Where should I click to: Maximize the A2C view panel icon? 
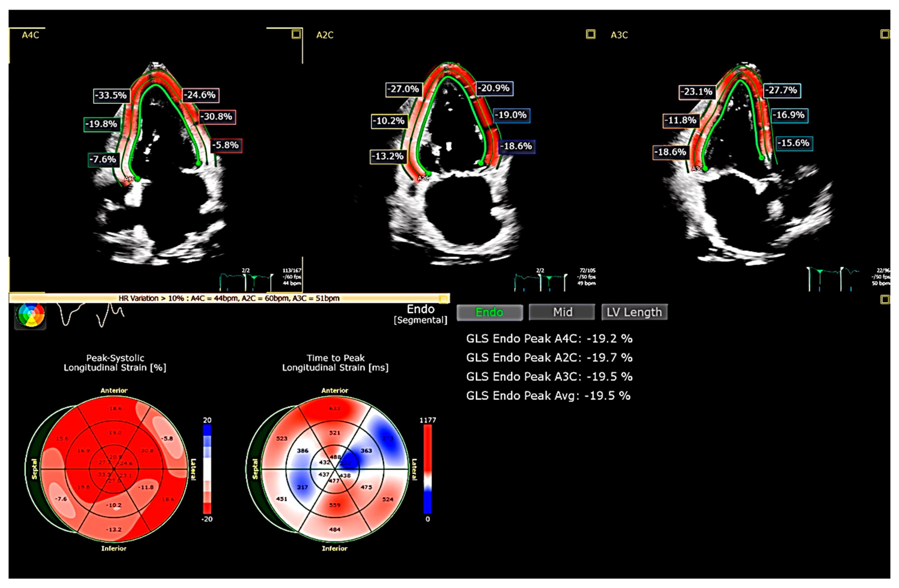click(x=590, y=34)
